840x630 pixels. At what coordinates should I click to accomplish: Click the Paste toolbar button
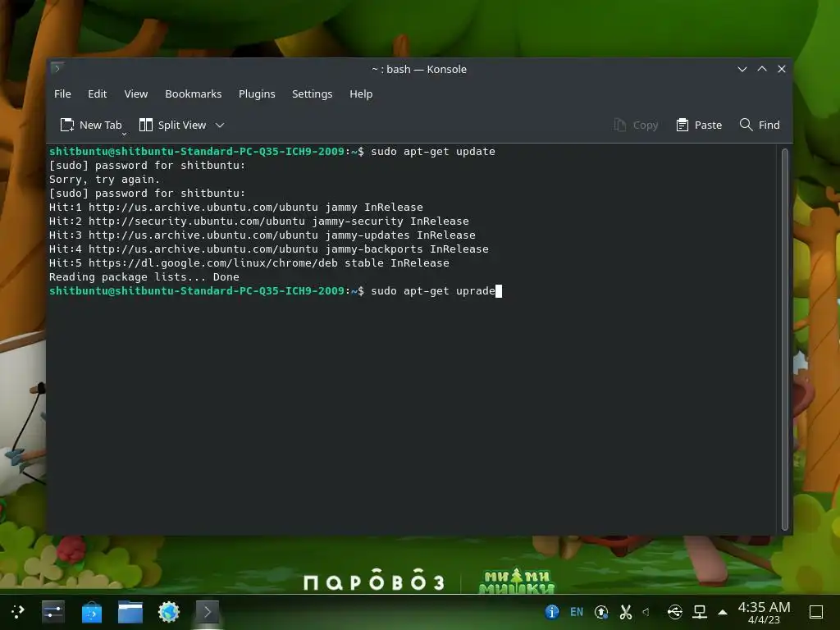pyautogui.click(x=699, y=125)
